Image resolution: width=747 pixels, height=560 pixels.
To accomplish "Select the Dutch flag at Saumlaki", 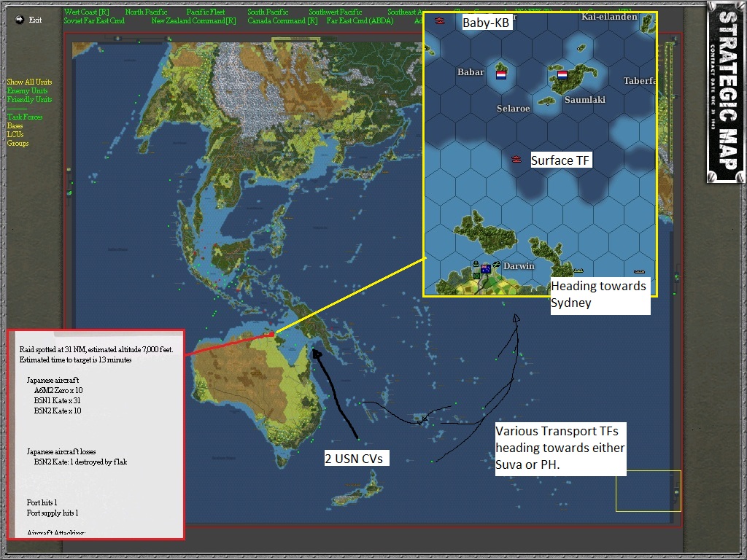I will [x=562, y=75].
